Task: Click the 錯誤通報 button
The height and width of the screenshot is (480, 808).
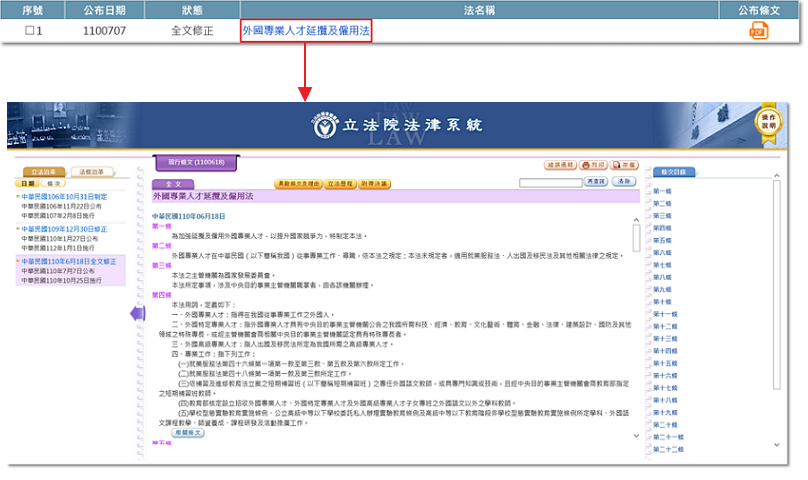Action: (561, 164)
